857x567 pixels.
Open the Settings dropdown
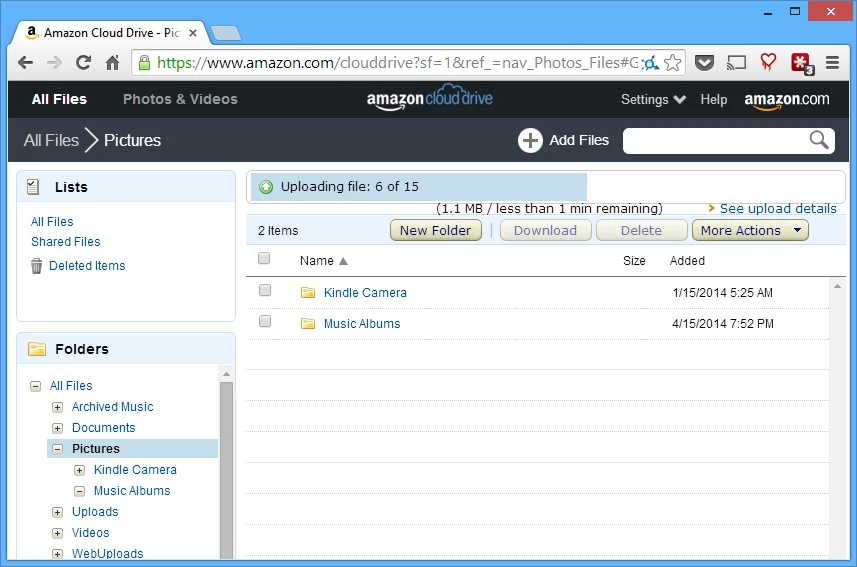[x=653, y=100]
